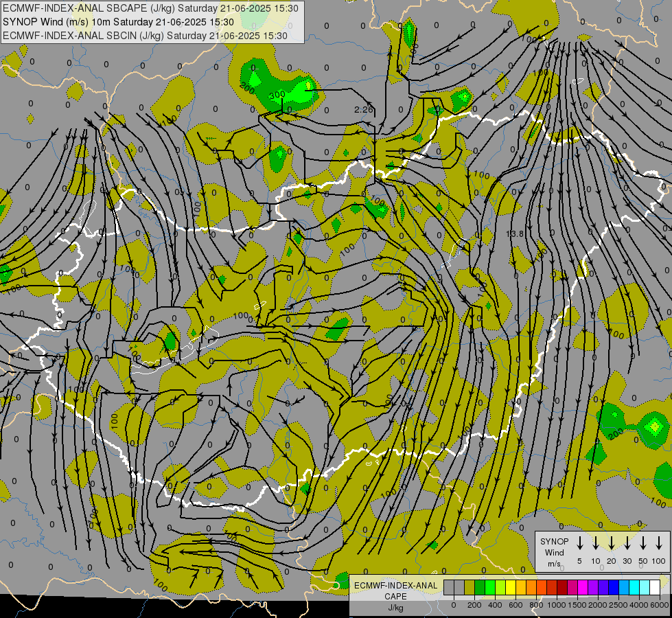672x618 pixels.
Task: Click the '600' tick label on CAPE scale
Action: [x=515, y=605]
